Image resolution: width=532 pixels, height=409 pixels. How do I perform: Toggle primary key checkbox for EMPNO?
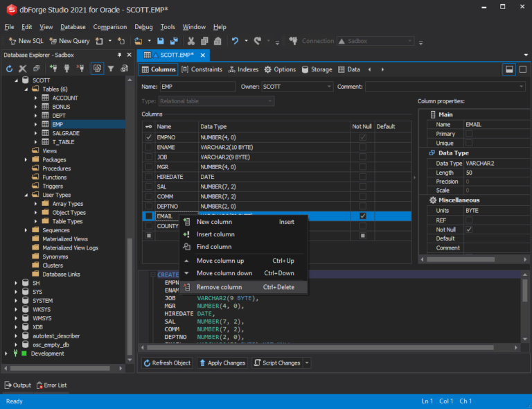[x=149, y=137]
